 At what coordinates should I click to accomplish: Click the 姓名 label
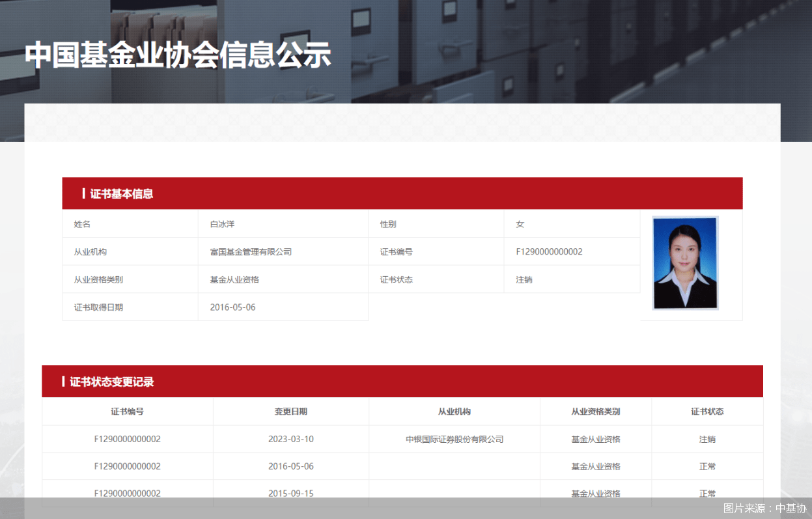point(82,224)
